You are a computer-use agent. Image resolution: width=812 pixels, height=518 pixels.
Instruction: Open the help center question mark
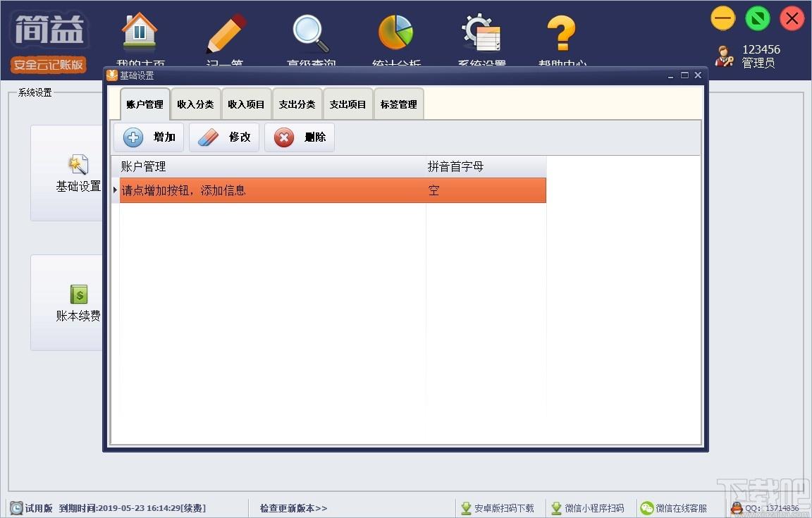[x=562, y=32]
